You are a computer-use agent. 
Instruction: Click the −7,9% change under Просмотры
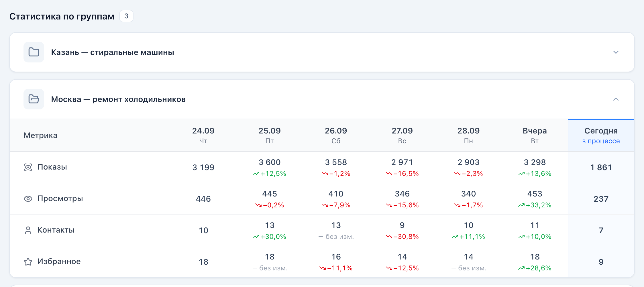tap(336, 205)
